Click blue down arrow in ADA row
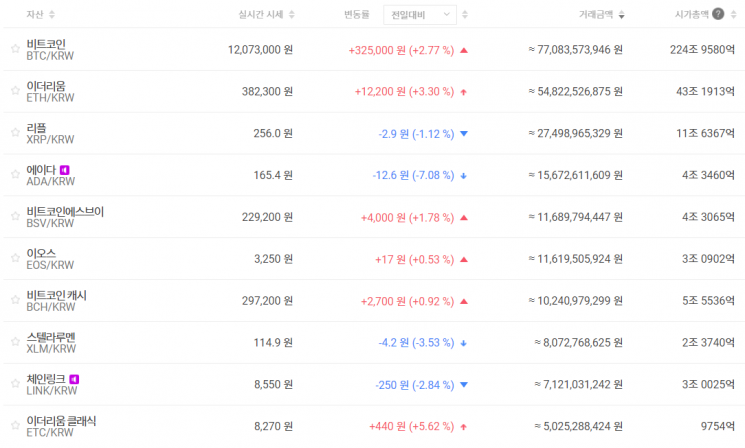Image resolution: width=745 pixels, height=448 pixels. tap(464, 176)
